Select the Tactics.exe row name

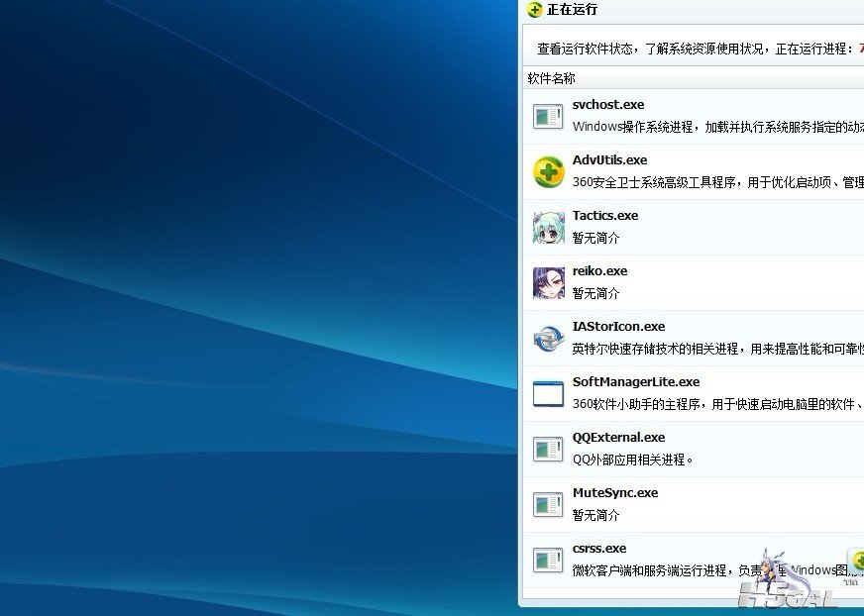pyautogui.click(x=605, y=215)
